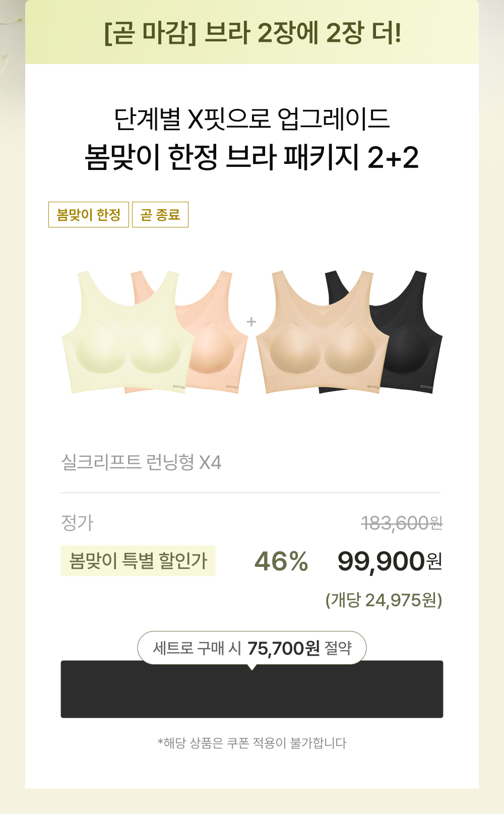Click the '곧 마감' top banner
The height and width of the screenshot is (814, 504).
tap(252, 32)
